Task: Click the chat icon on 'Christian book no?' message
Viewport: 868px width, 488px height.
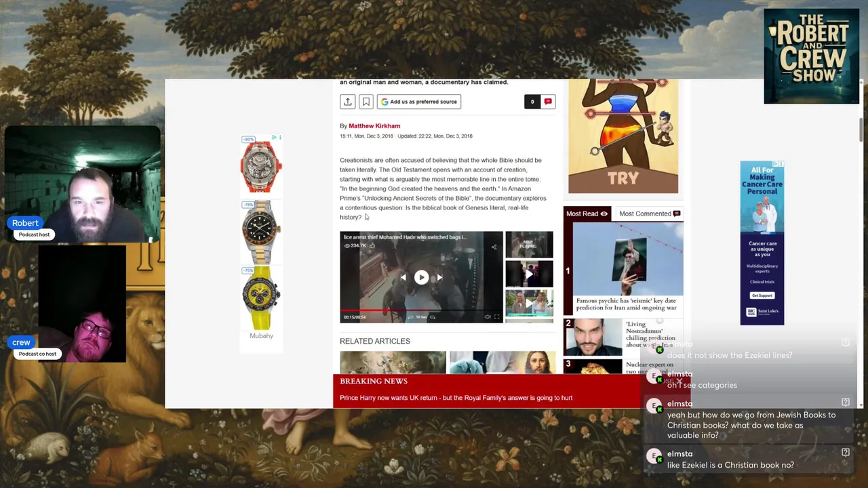Action: (x=846, y=453)
